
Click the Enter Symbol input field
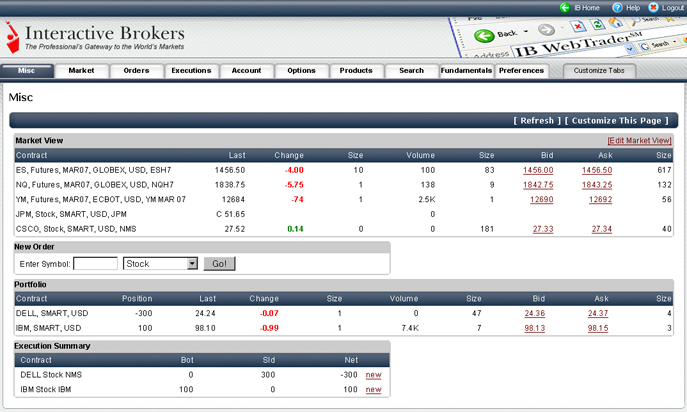[x=96, y=264]
